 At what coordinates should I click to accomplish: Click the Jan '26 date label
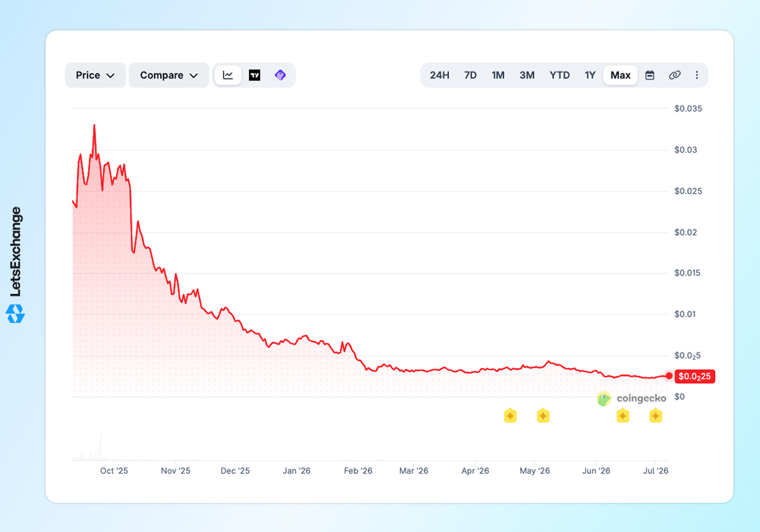(296, 471)
